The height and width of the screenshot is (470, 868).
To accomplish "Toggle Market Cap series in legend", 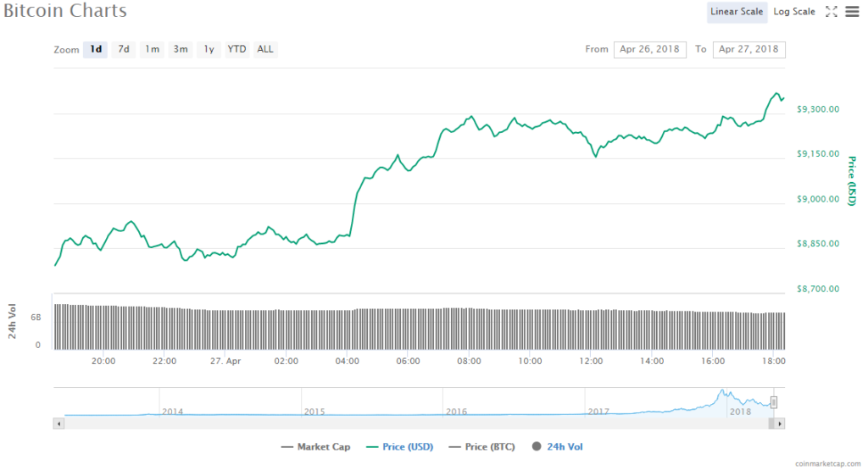I will click(x=316, y=446).
